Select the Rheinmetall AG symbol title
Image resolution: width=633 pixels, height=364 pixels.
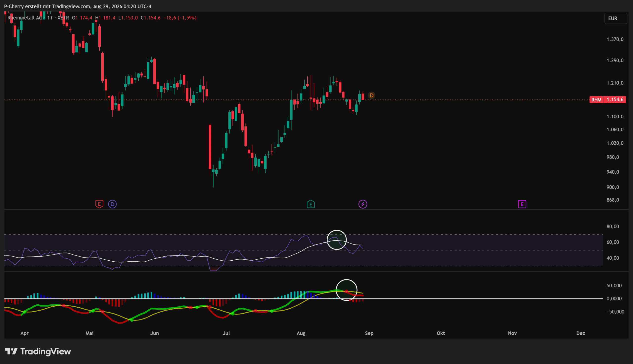25,18
